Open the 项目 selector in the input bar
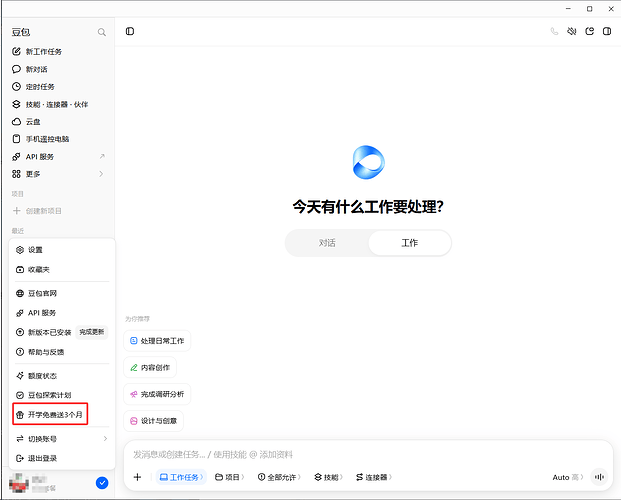Image resolution: width=621 pixels, height=500 pixels. click(x=230, y=477)
